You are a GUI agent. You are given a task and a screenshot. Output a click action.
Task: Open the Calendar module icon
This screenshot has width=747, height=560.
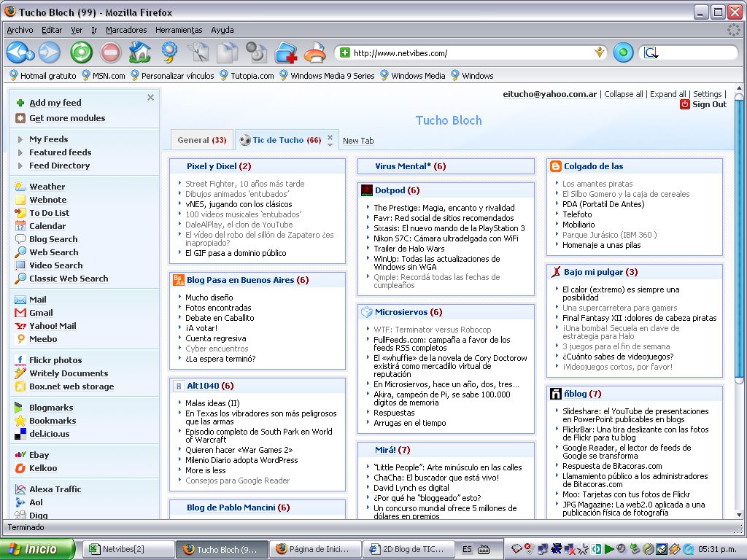point(20,226)
